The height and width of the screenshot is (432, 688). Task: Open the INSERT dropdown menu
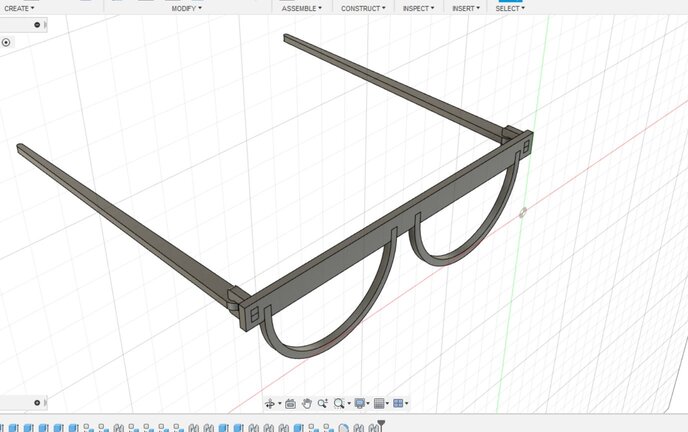point(466,8)
